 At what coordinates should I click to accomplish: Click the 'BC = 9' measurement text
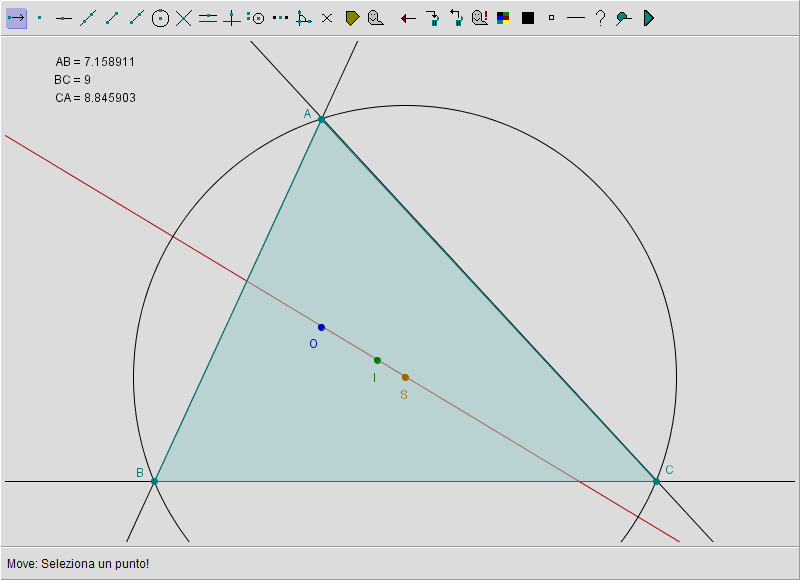click(72, 80)
